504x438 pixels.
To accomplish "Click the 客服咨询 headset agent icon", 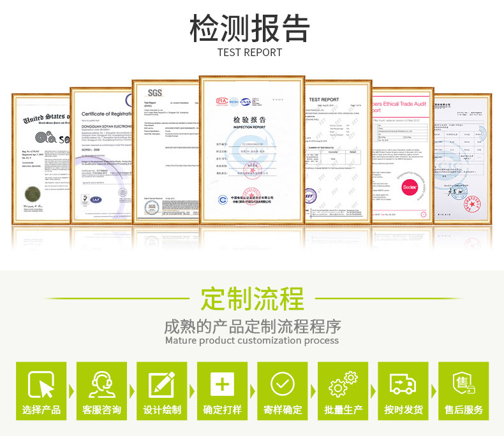I will pos(101,384).
